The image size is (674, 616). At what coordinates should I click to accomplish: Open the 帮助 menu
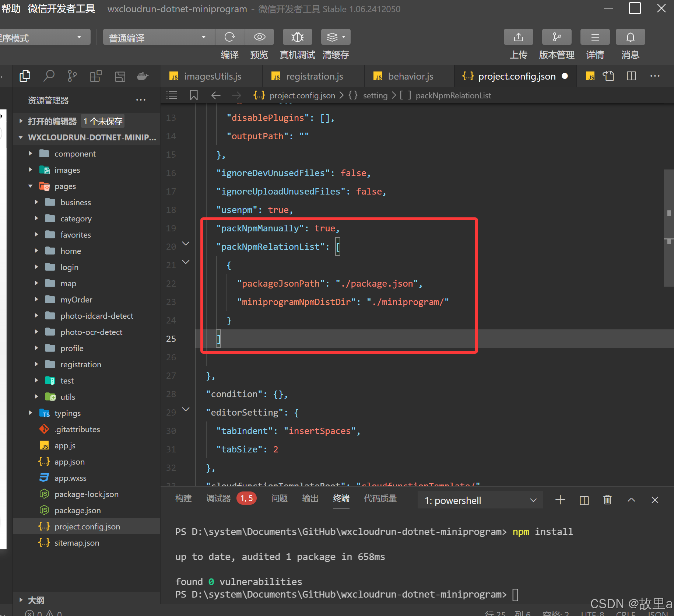pos(11,8)
